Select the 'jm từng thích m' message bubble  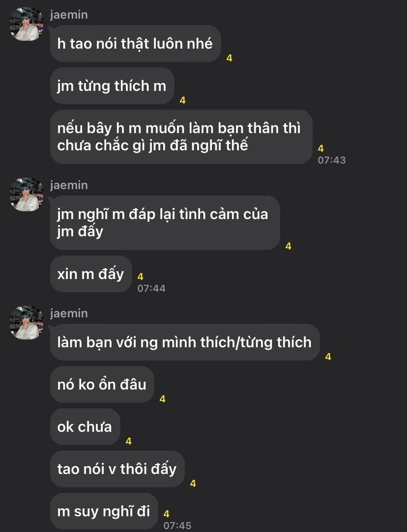coord(112,86)
